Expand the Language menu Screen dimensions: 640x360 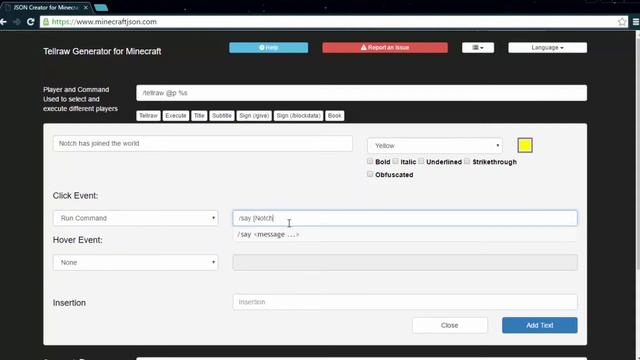[547, 48]
